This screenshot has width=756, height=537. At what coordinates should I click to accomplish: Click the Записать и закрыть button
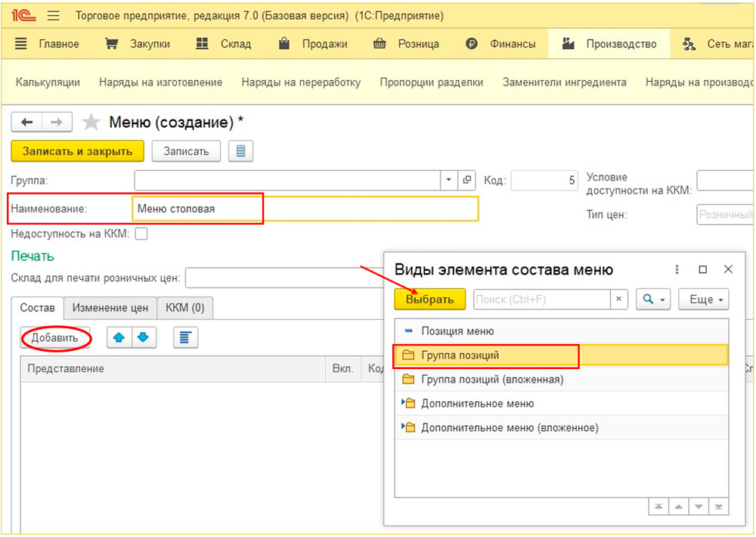[77, 151]
